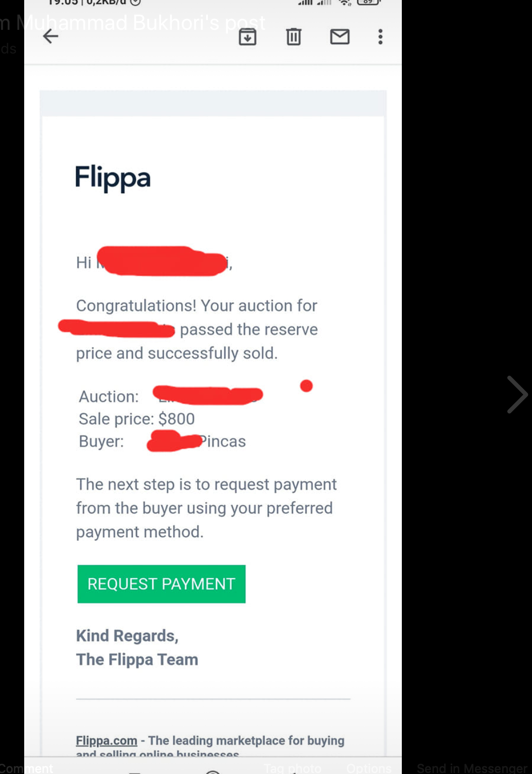Mark the email unread via the envelope icon

pyautogui.click(x=340, y=37)
